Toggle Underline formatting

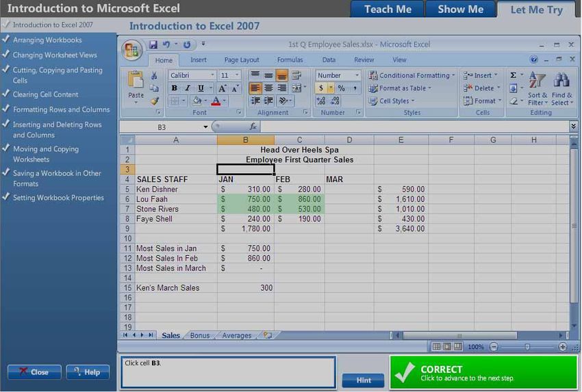coord(201,88)
